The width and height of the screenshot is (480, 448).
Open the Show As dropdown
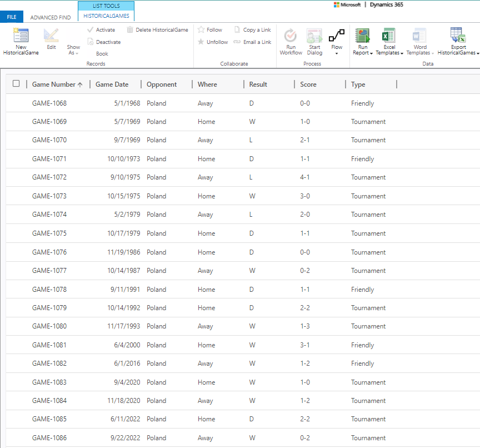point(73,49)
